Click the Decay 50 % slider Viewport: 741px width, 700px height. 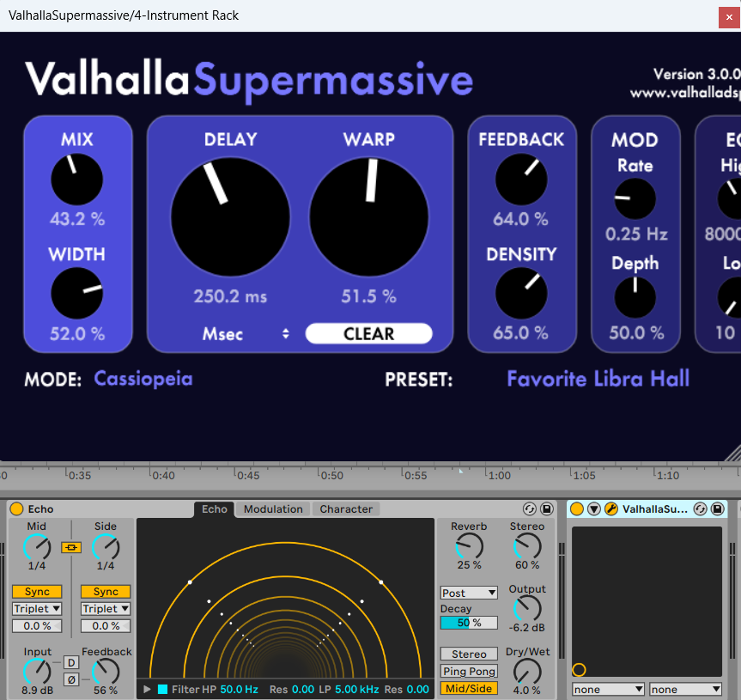click(x=469, y=623)
